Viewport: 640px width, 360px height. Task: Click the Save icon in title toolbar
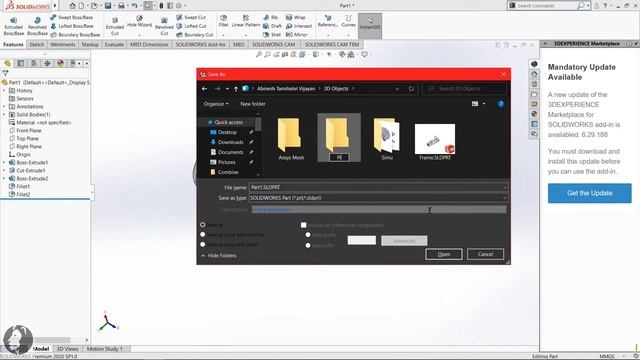coord(108,6)
